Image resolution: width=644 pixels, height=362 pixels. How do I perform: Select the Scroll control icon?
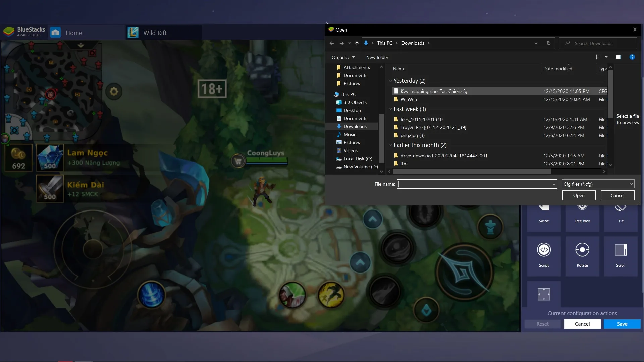(x=621, y=250)
